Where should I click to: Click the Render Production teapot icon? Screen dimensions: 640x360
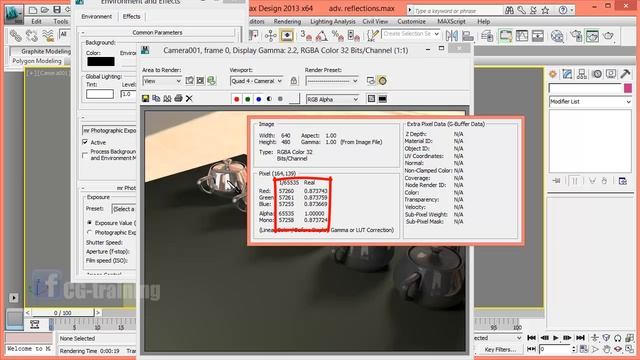608,36
